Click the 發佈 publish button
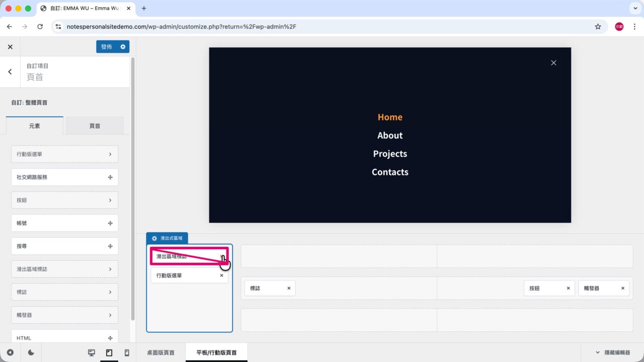The width and height of the screenshot is (644, 362). tap(107, 47)
